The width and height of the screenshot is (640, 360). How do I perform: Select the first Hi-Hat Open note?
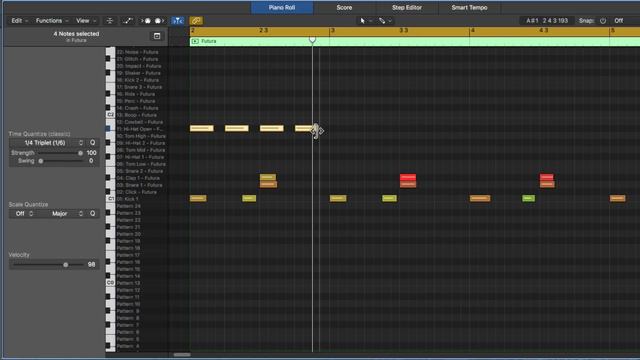click(202, 128)
